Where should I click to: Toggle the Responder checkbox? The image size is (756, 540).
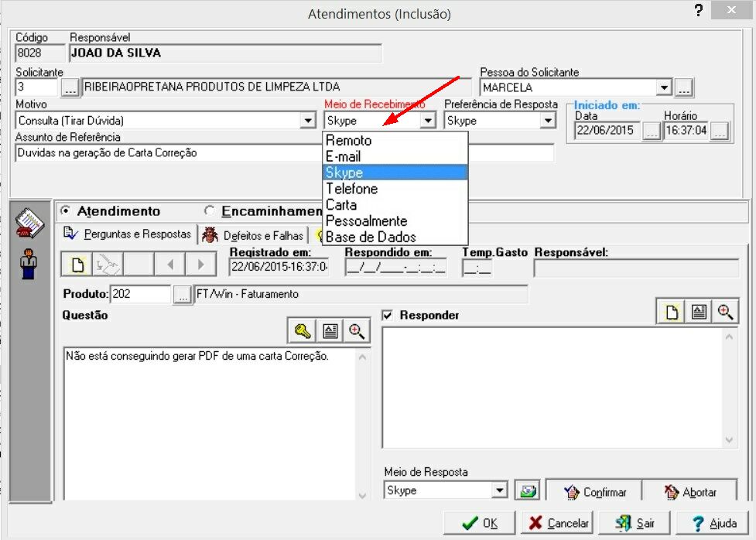(387, 316)
